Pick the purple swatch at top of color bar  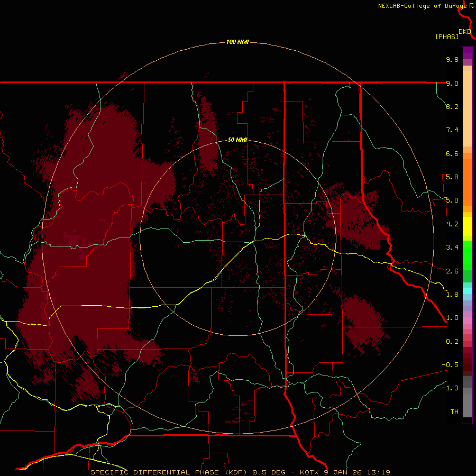(x=467, y=53)
